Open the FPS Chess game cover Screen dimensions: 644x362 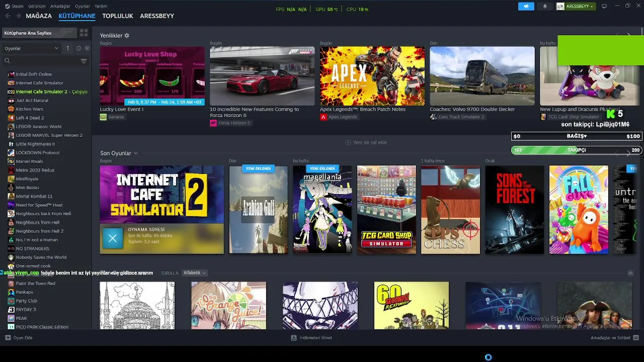(x=450, y=210)
